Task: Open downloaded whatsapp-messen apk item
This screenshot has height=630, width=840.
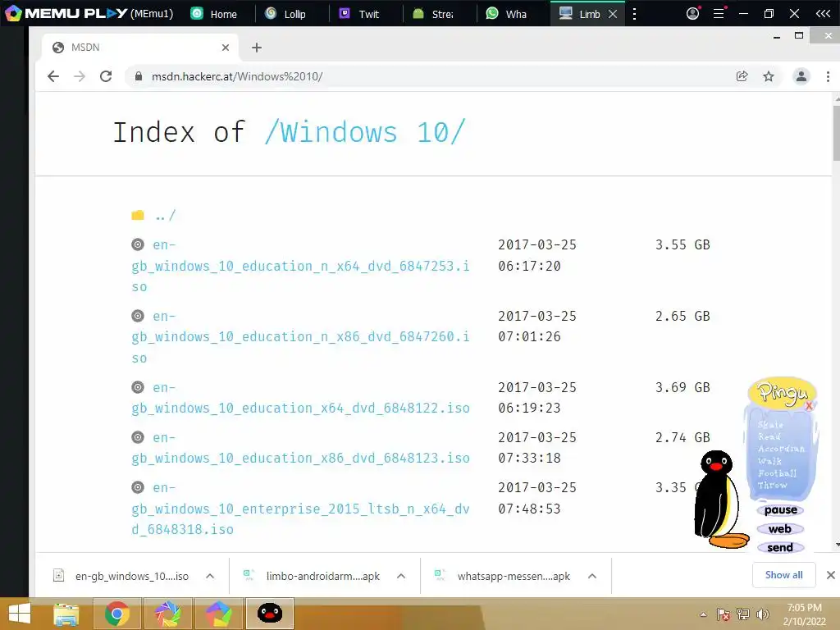Action: 503,576
